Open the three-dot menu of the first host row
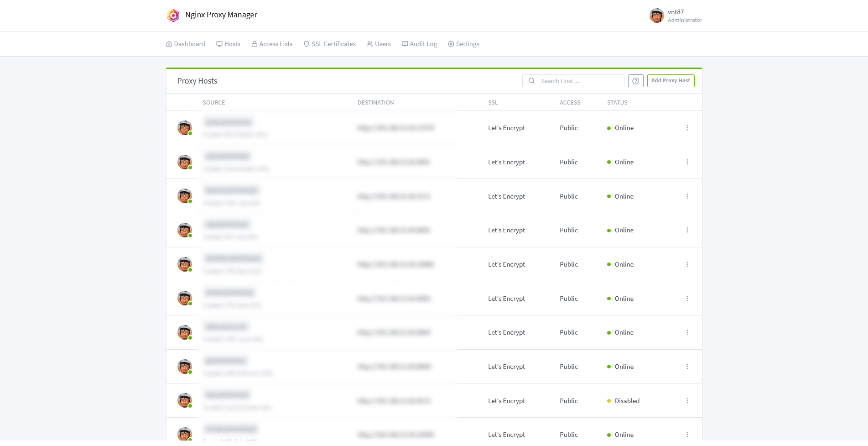Image resolution: width=868 pixels, height=446 pixels. pos(687,128)
